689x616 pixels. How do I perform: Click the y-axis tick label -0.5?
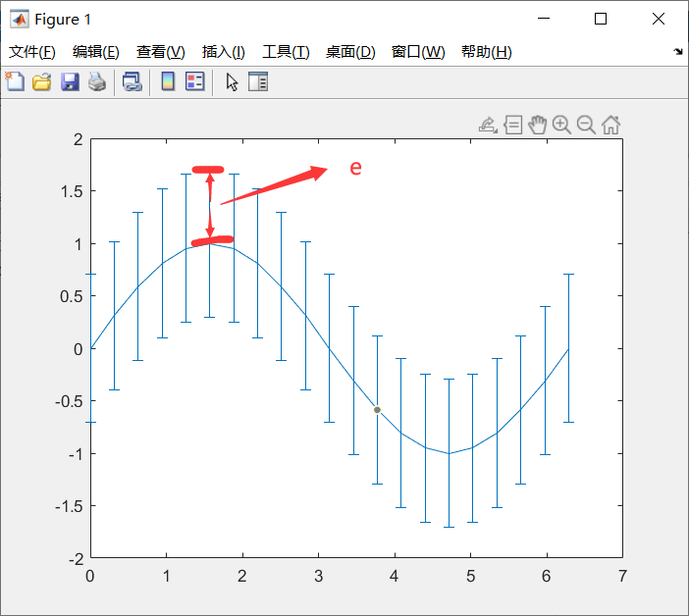[x=69, y=401]
